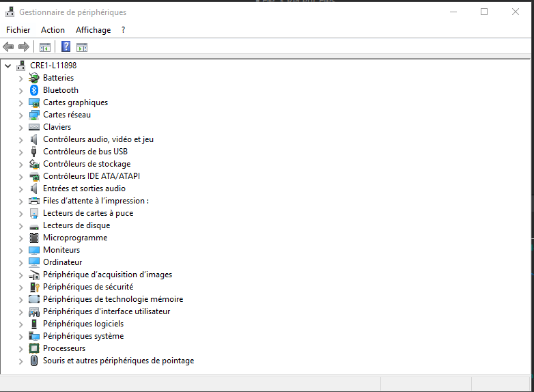Select Lecteurs de cartes à puce label
The image size is (534, 392).
(x=88, y=213)
